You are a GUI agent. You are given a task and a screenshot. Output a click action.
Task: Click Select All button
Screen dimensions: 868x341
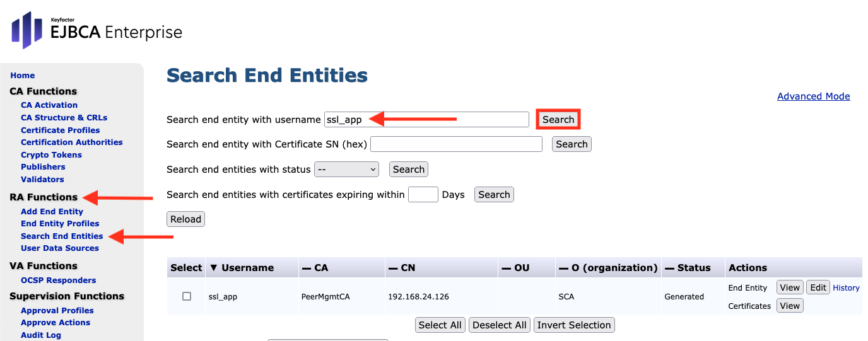pyautogui.click(x=440, y=325)
